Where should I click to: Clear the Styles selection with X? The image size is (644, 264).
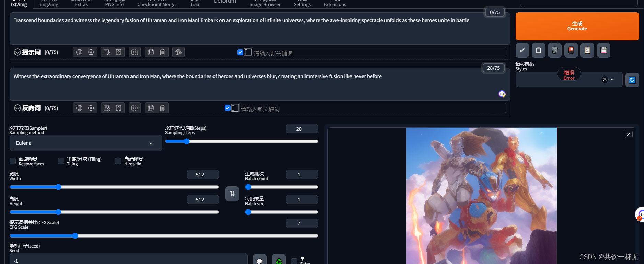605,79
